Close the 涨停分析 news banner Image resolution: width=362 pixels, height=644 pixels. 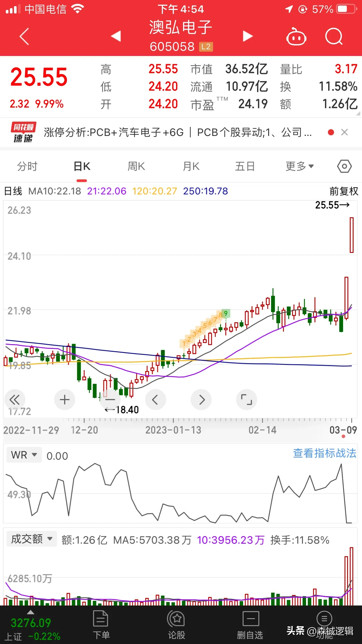[345, 132]
